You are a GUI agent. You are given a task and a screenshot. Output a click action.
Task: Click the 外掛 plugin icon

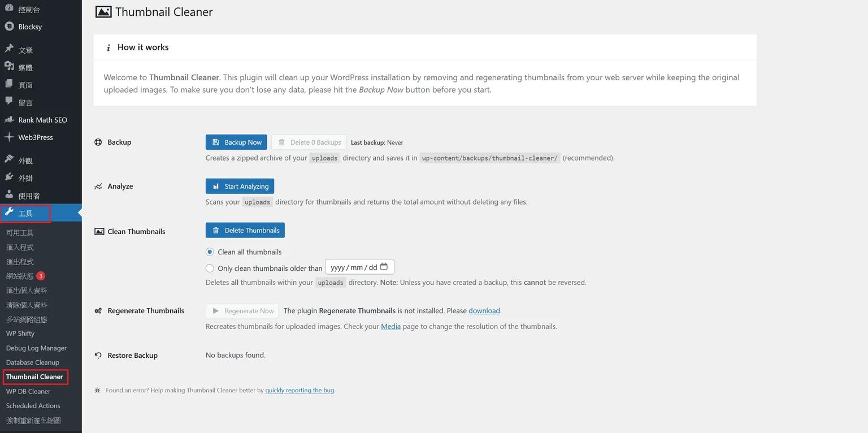coord(9,177)
